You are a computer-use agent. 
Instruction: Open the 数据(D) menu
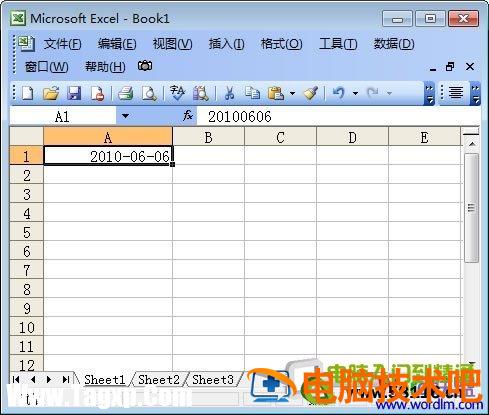394,44
